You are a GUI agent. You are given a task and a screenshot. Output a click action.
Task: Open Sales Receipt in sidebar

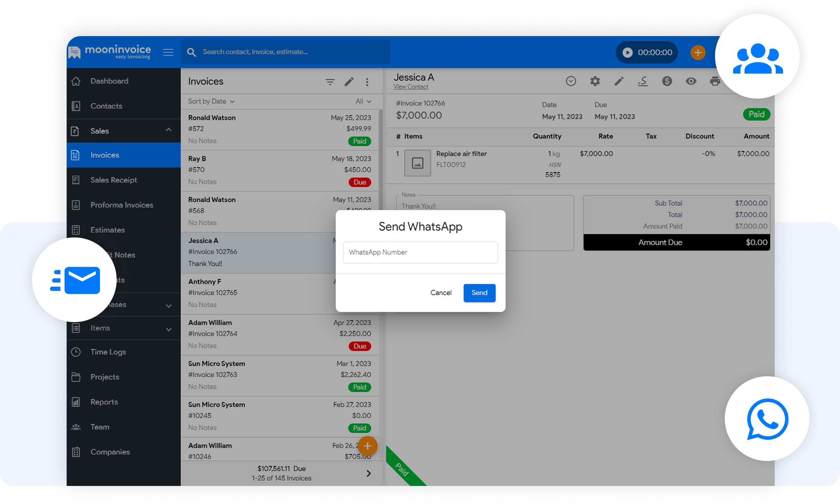click(x=114, y=180)
